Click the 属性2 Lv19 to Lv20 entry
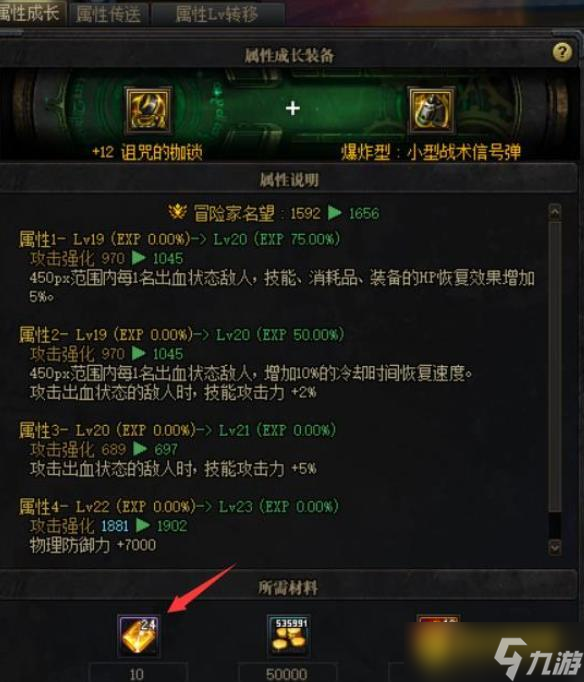This screenshot has height=682, width=584. [181, 335]
